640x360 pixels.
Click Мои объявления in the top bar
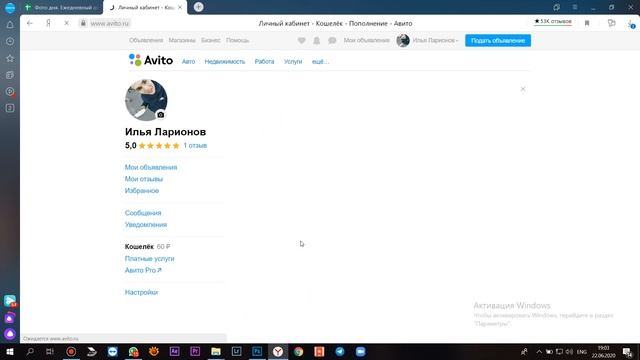[x=367, y=40]
